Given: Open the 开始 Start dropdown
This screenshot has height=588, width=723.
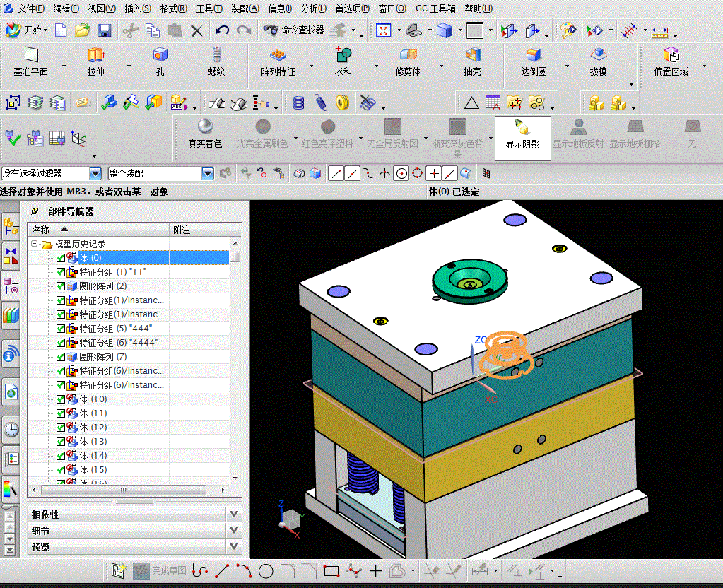Looking at the screenshot, I should point(26,30).
